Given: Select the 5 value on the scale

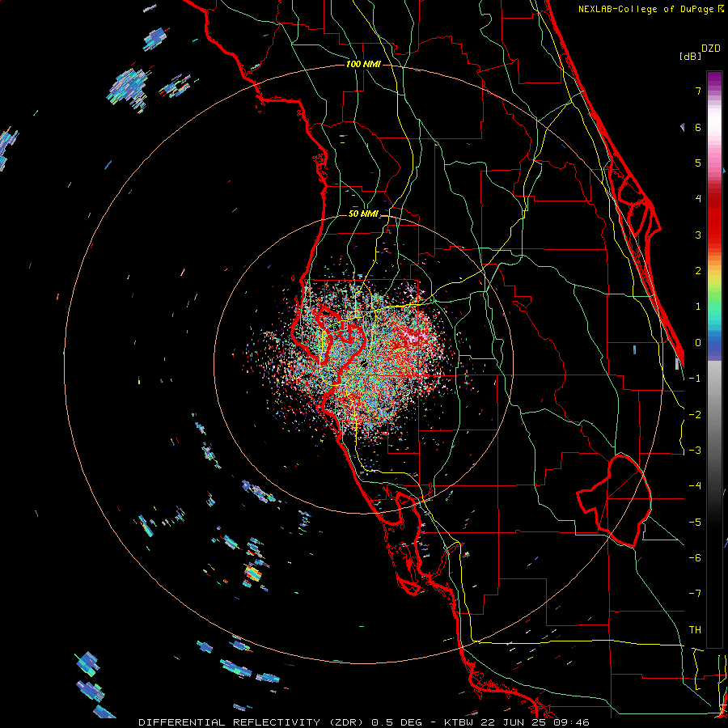Looking at the screenshot, I should point(698,163).
